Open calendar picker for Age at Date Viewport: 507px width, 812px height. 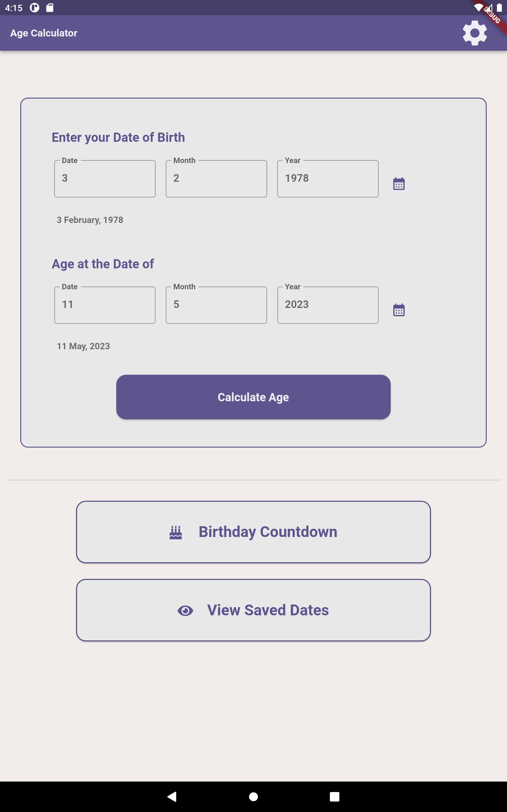click(399, 310)
